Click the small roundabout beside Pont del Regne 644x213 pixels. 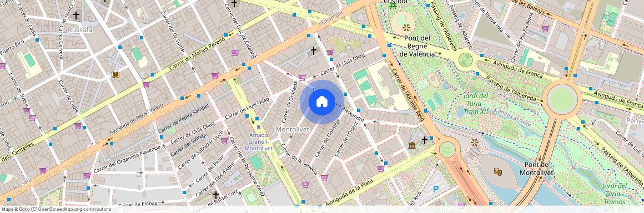(x=465, y=60)
